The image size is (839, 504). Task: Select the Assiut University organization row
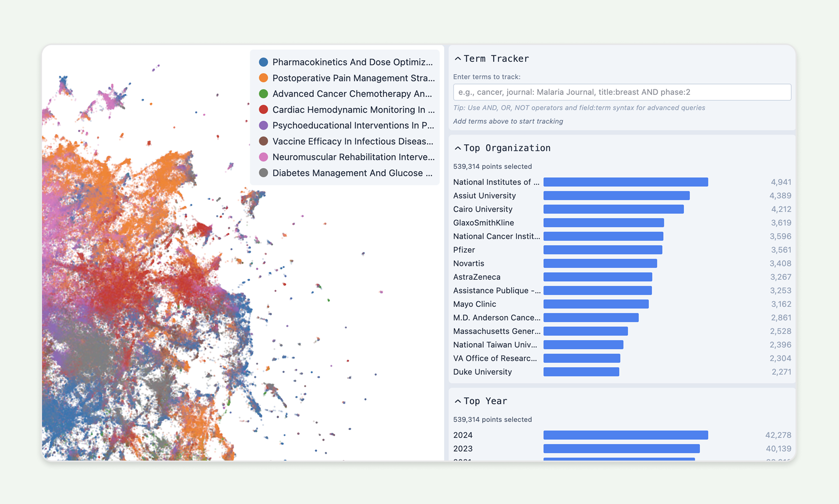pos(622,196)
